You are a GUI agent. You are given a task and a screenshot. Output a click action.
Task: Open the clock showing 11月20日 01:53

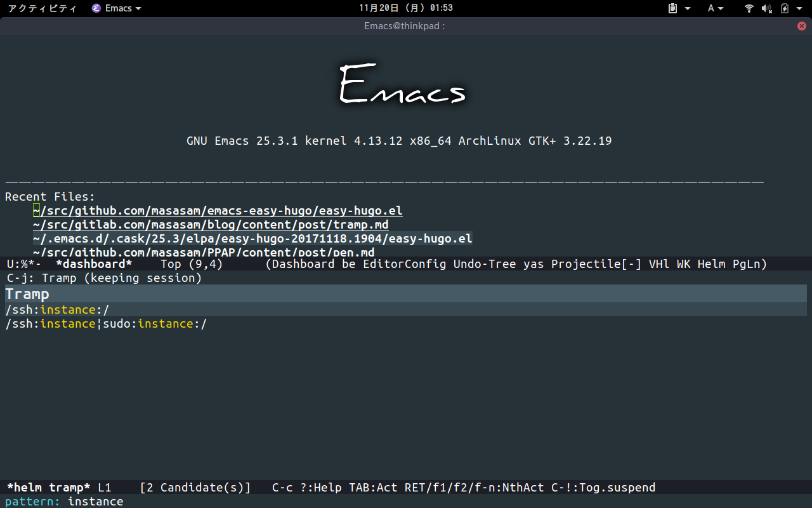[406, 8]
